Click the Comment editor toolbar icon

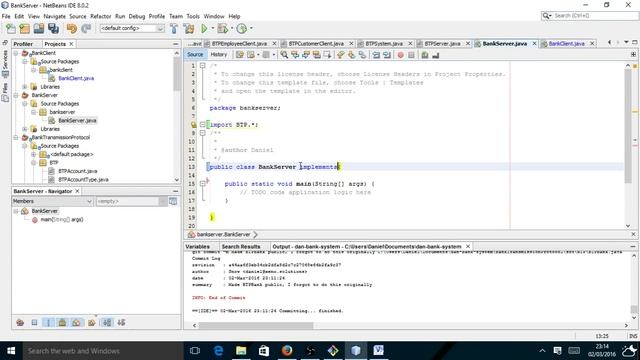click(425, 55)
